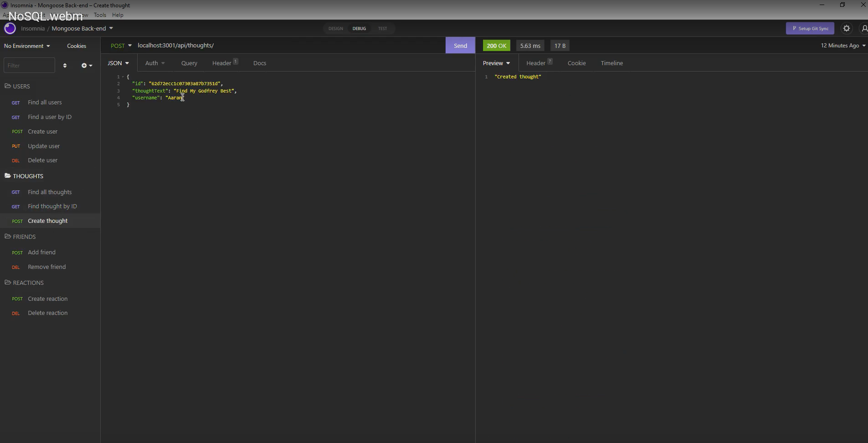
Task: Click the sort requests icon
Action: 65,66
